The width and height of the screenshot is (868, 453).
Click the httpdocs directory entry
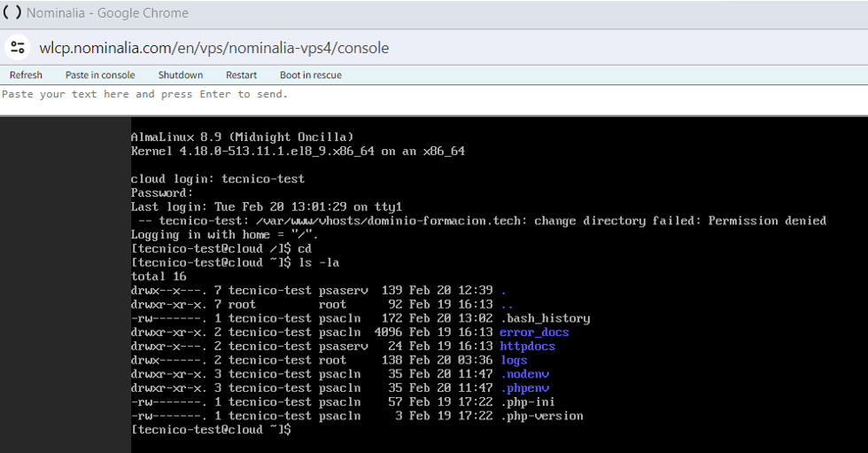pyautogui.click(x=527, y=347)
